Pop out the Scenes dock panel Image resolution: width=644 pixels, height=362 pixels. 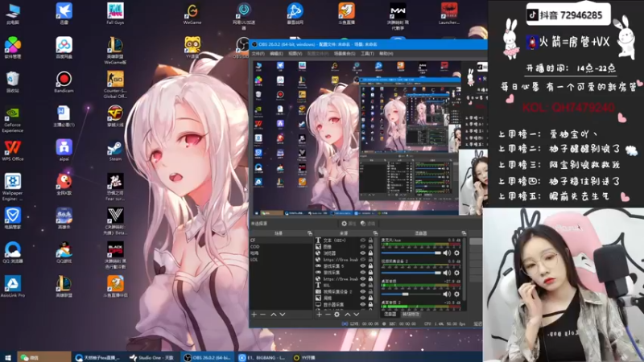[310, 233]
